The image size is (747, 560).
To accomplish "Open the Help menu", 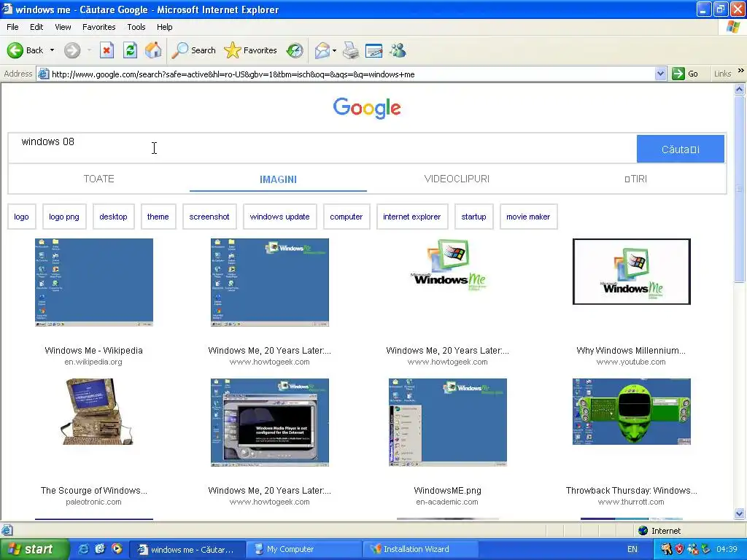I will pos(164,27).
